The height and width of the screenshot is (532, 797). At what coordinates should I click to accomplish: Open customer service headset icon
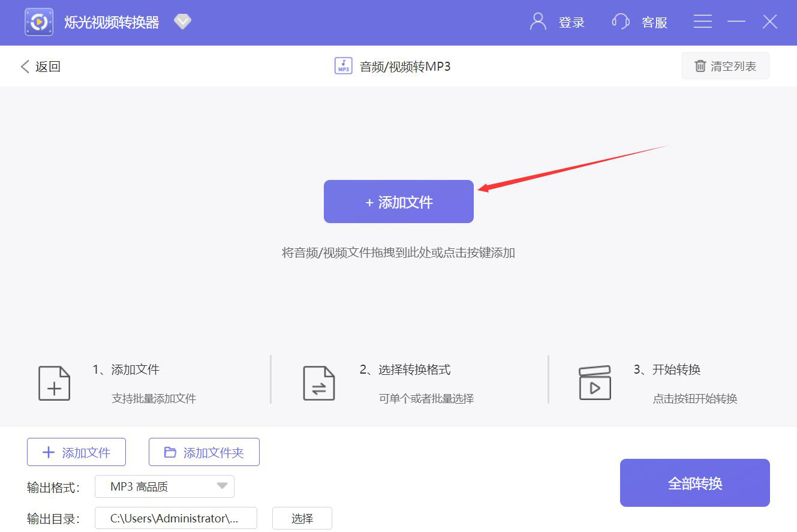[621, 22]
